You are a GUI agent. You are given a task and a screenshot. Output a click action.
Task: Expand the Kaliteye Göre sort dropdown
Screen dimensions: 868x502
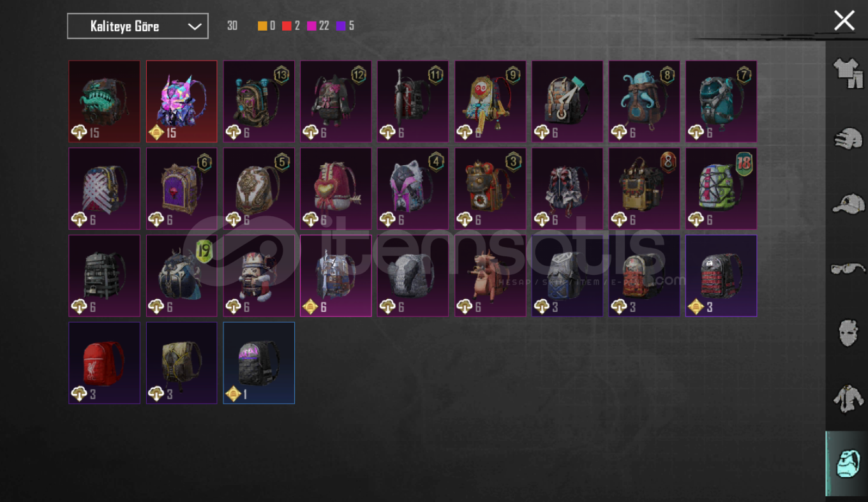pos(138,26)
